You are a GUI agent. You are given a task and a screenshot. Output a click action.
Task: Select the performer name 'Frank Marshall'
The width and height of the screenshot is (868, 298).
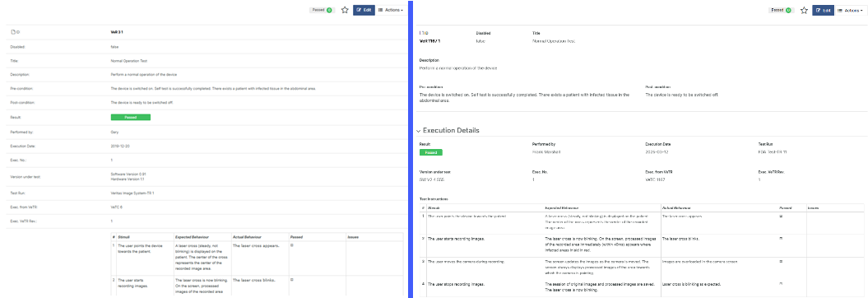click(x=546, y=151)
